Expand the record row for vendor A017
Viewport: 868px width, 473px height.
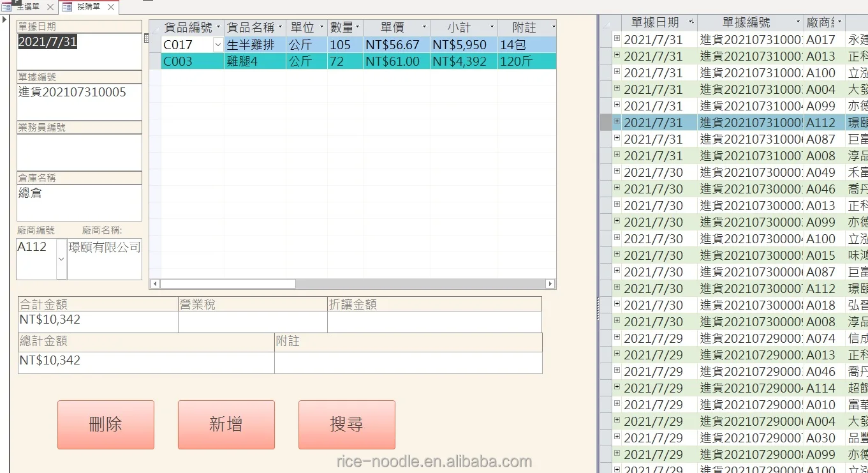pyautogui.click(x=617, y=38)
